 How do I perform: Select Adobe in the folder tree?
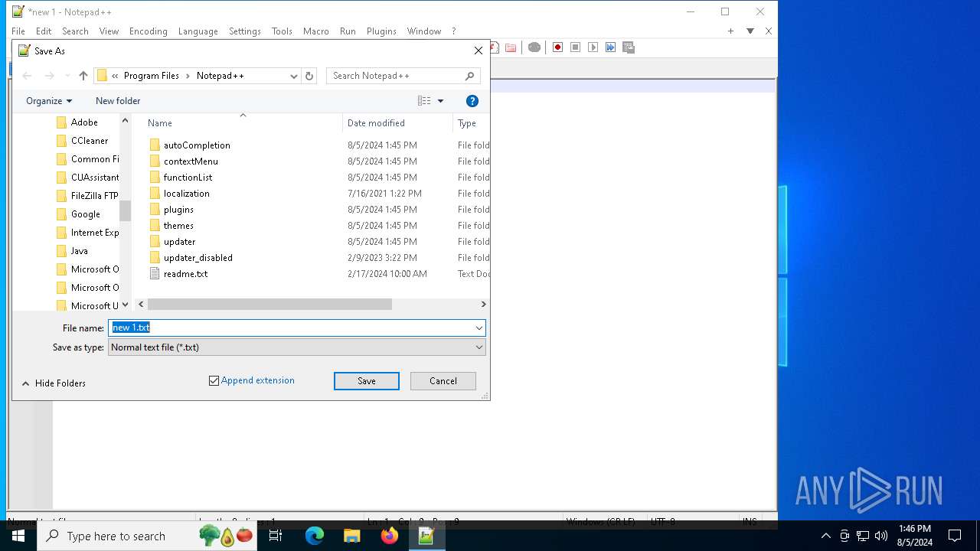tap(84, 122)
